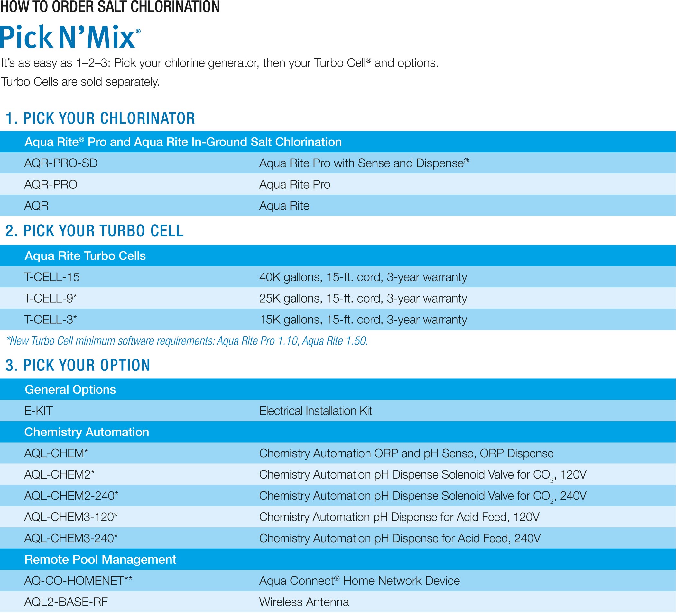676x616 pixels.
Task: Click the 'Aqua Rite Pro' description cell
Action: (x=295, y=184)
